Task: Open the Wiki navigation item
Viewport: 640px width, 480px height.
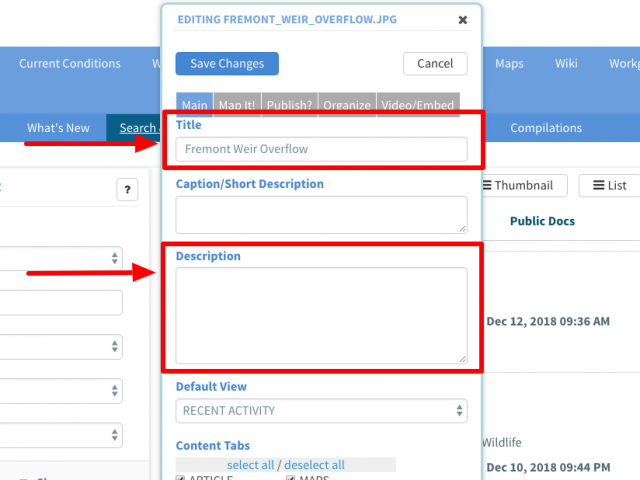Action: tap(566, 64)
